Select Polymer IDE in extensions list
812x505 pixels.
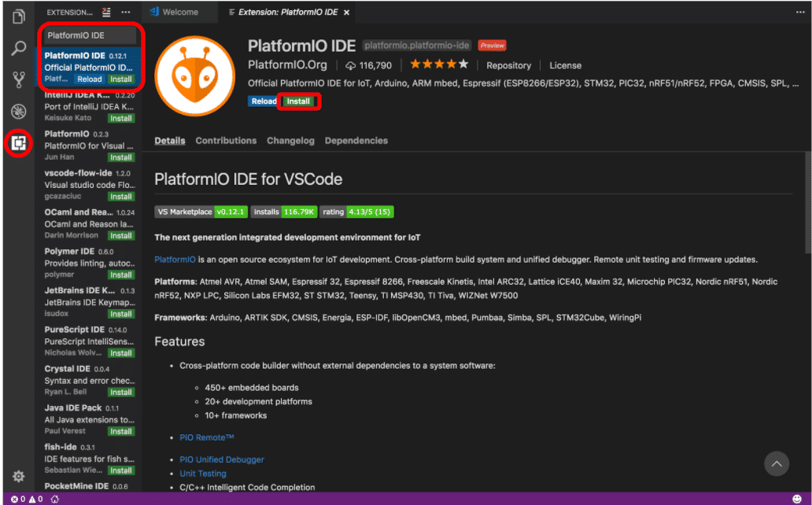(x=89, y=263)
